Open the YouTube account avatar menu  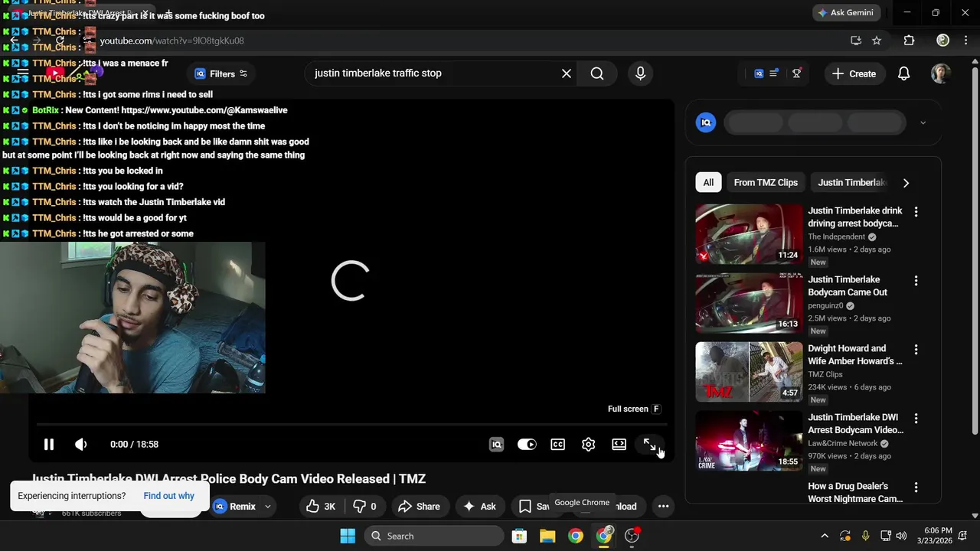[941, 73]
